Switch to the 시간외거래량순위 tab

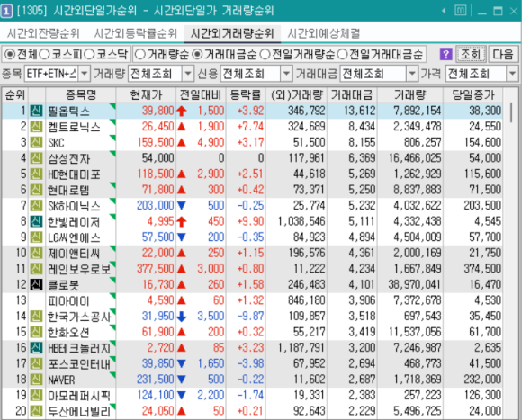(232, 33)
